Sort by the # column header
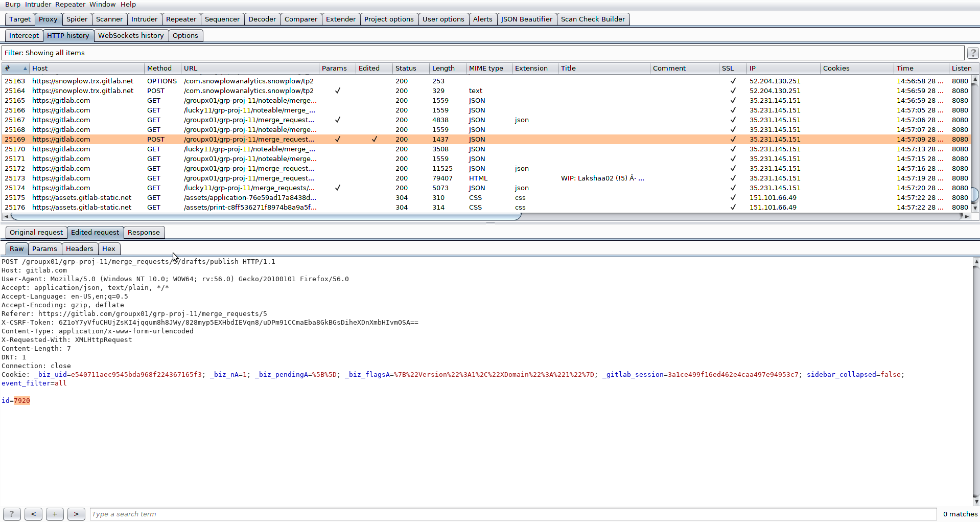 (15, 68)
